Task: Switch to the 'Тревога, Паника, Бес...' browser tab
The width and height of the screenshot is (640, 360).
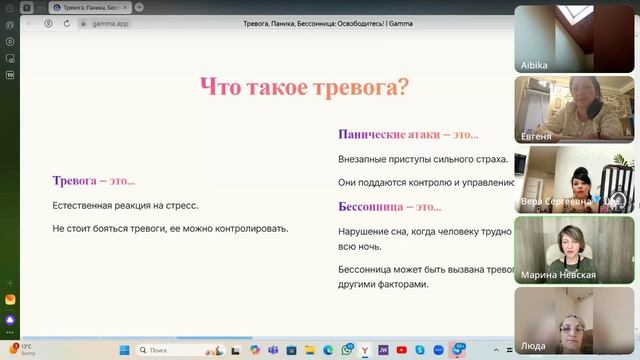Action: coord(89,7)
